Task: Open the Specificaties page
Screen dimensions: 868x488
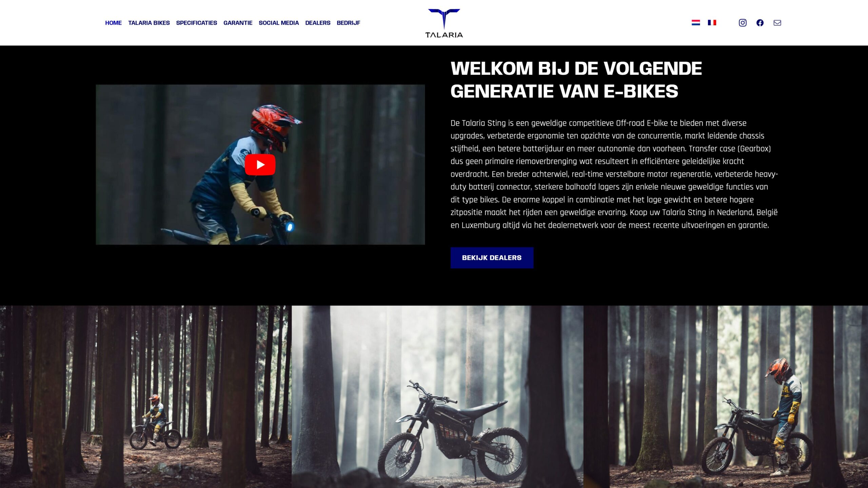Action: [x=197, y=23]
